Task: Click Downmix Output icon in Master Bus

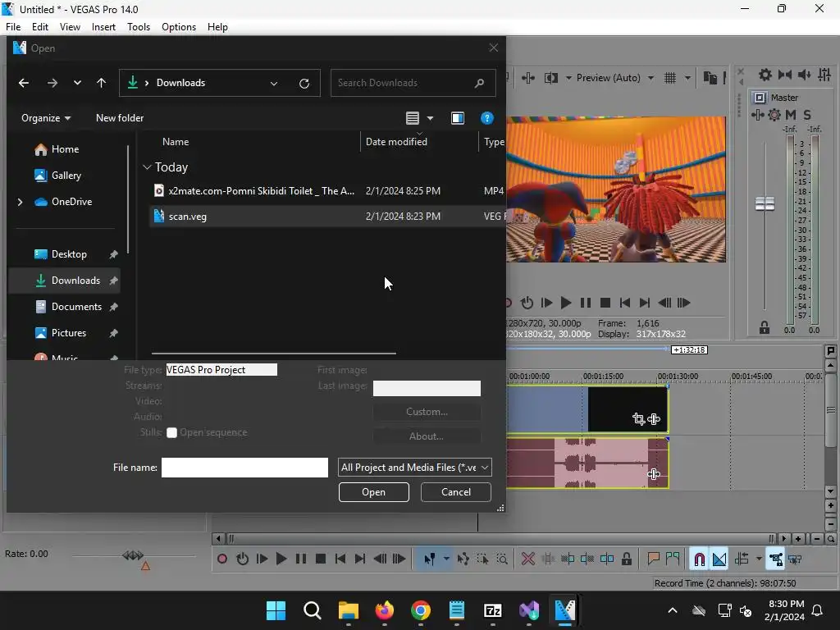Action: tap(785, 75)
